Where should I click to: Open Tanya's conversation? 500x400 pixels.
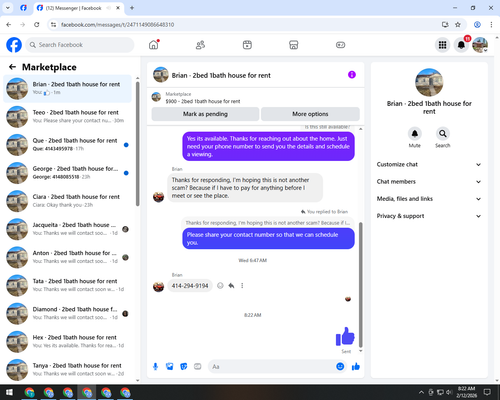point(67,369)
